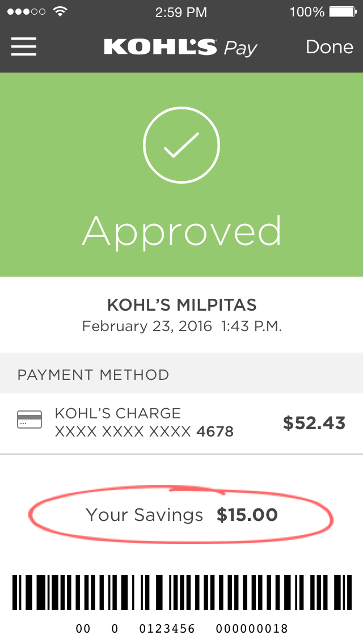Tap the Payment Method section header
Viewport: 363px width, 644px height.
pos(94,375)
